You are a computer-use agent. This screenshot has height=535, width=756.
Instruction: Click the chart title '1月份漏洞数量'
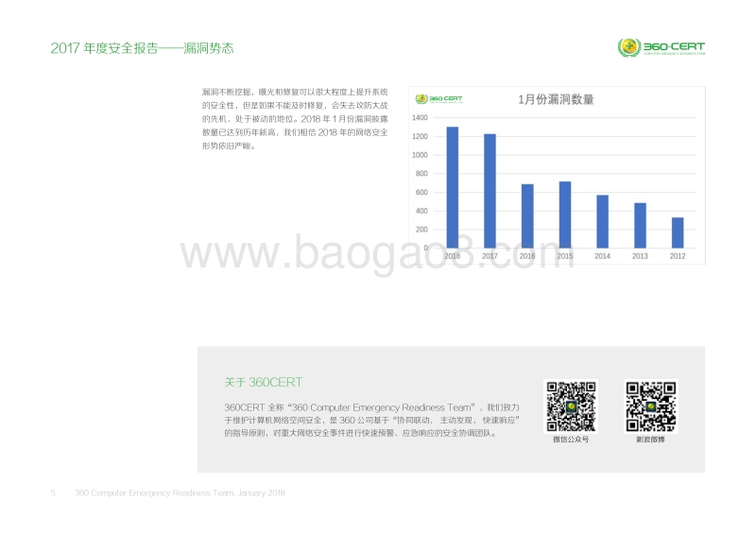pyautogui.click(x=556, y=99)
